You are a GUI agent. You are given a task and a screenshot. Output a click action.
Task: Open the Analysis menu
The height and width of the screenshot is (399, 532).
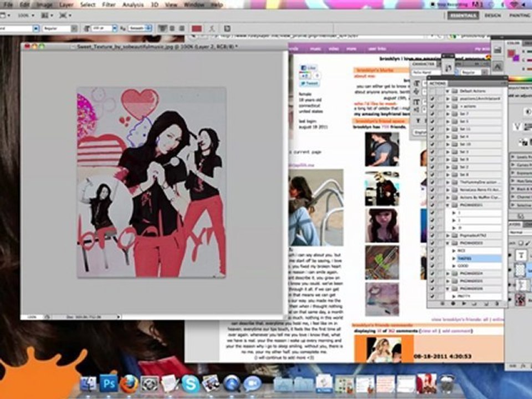pyautogui.click(x=133, y=5)
